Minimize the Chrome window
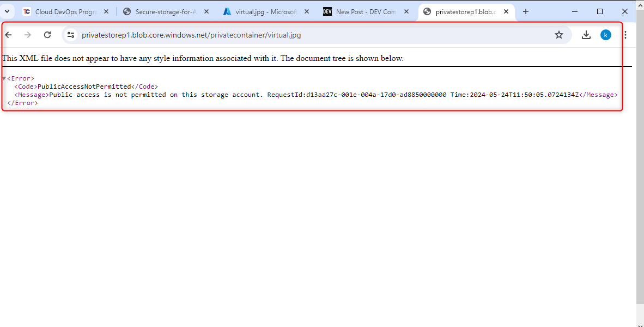Screen dimensions: 644x327 tap(575, 11)
